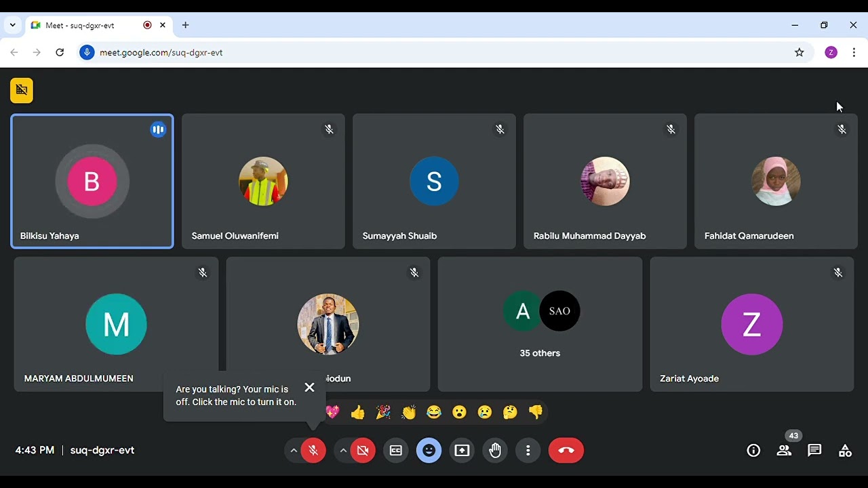Click muted mic icon on Fahidat's tile
This screenshot has width=868, height=488.
[842, 129]
